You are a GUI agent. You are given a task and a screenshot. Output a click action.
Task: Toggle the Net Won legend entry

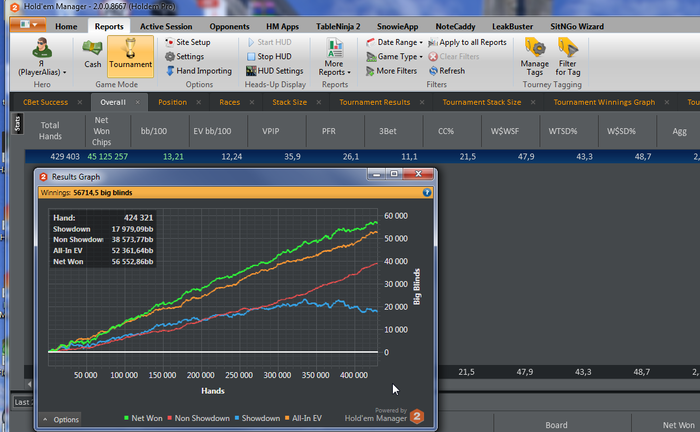pos(143,418)
